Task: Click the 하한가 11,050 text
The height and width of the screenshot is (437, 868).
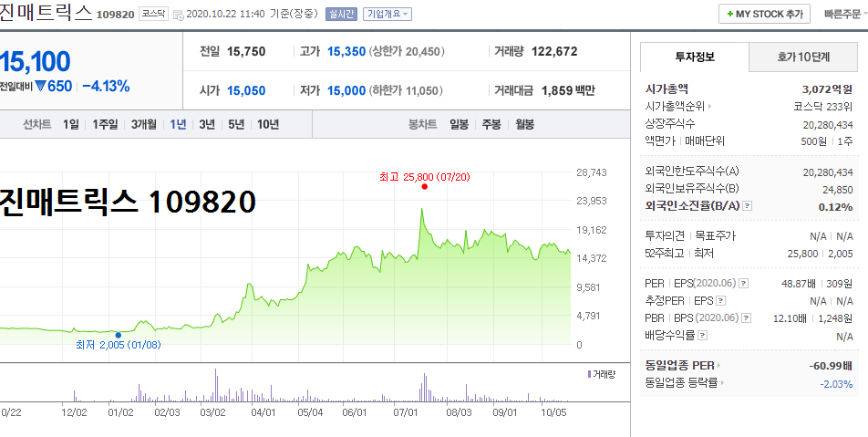Action: coord(407,90)
